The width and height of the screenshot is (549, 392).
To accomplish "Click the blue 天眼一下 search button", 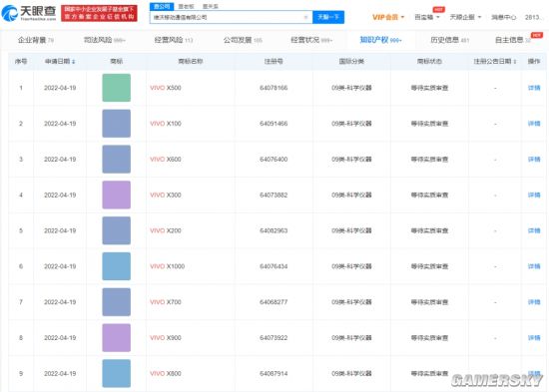I will 328,17.
